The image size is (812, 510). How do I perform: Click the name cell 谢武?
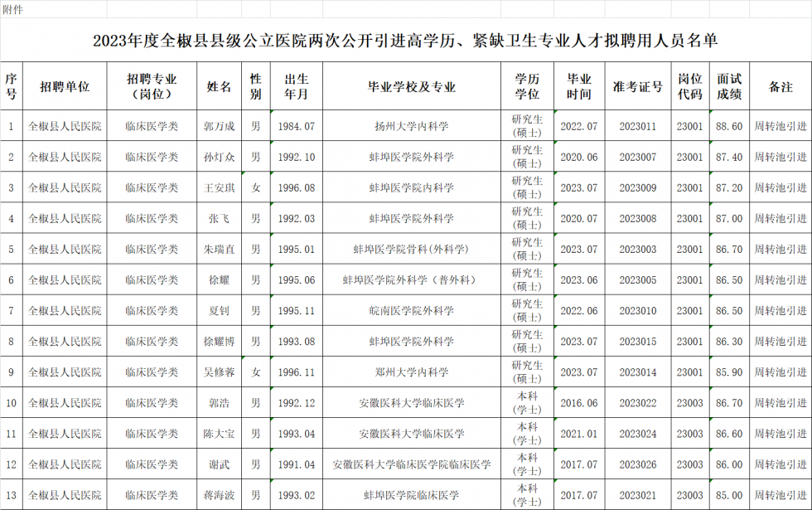[219, 464]
